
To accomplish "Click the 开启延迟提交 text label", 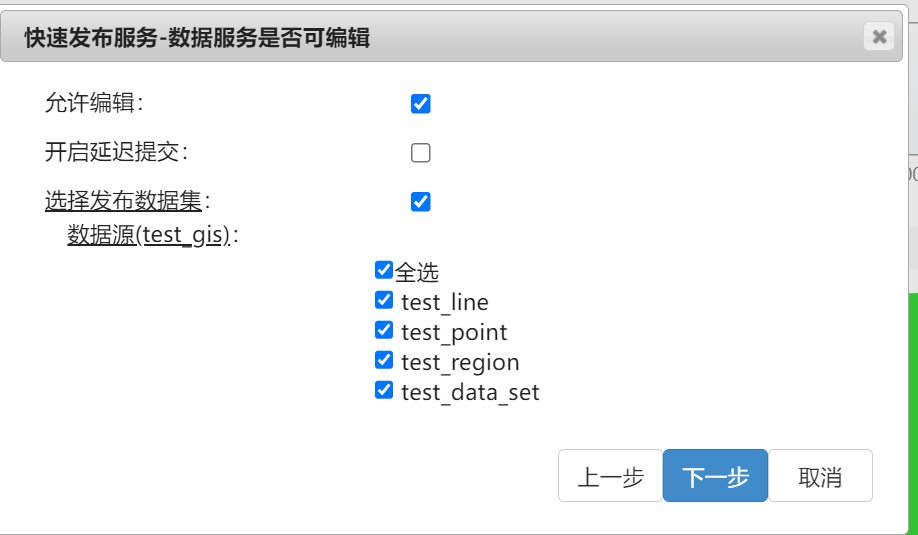I will pos(112,152).
